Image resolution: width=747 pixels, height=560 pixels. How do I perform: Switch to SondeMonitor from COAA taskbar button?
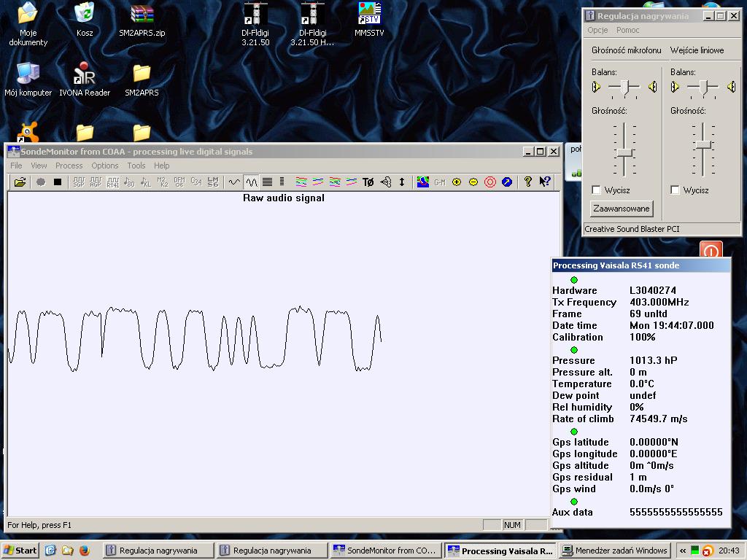tap(385, 551)
